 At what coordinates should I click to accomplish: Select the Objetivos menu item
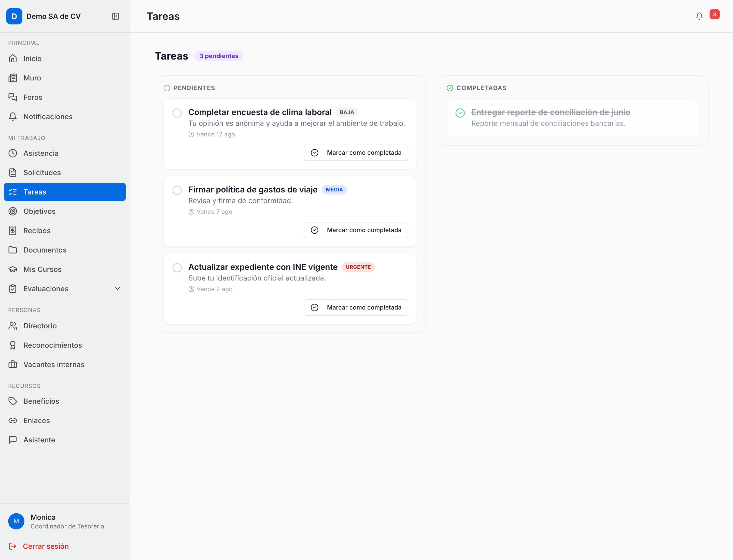coord(65,211)
